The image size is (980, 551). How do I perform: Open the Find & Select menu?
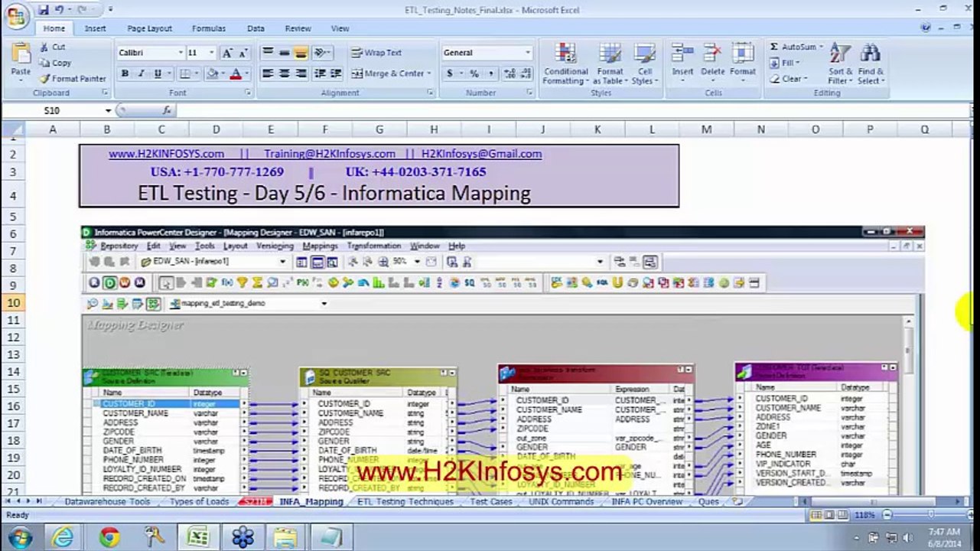point(870,63)
